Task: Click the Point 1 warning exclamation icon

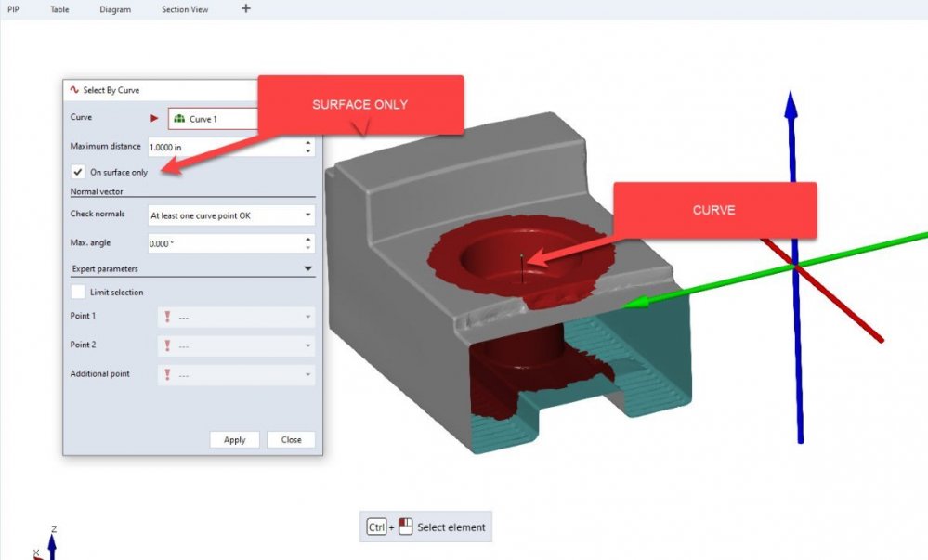Action: point(166,317)
